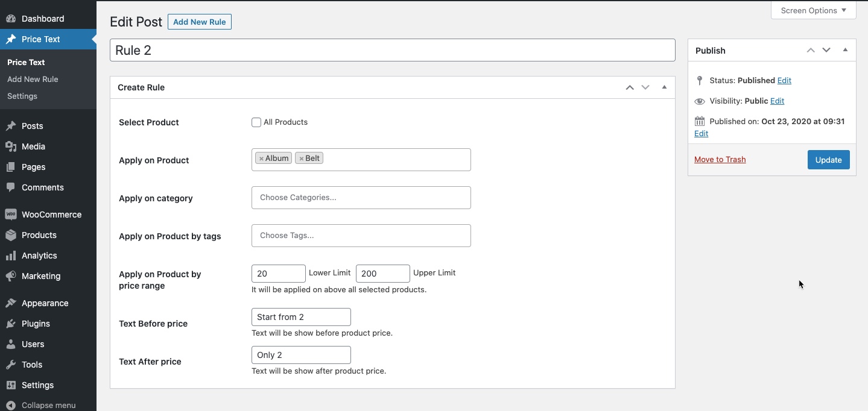Enable the All Products checkbox

[x=256, y=122]
